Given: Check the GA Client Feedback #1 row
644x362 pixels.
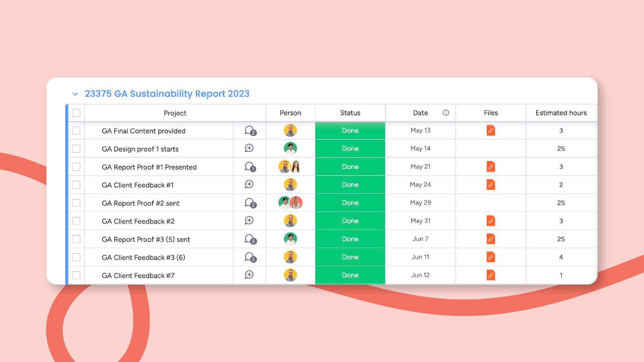Looking at the screenshot, I should [x=76, y=185].
